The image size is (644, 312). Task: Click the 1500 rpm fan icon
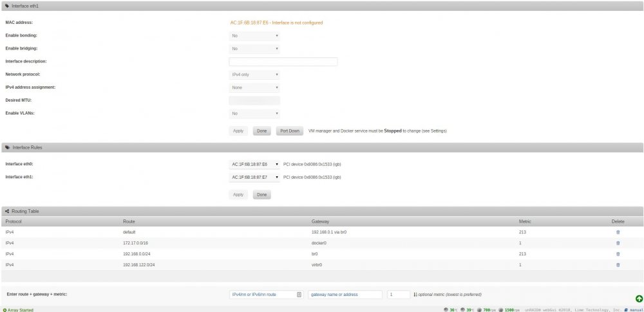tap(500, 310)
